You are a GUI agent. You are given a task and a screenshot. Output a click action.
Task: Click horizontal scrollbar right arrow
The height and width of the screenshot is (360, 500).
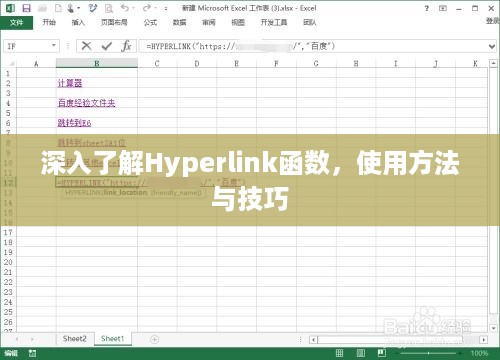click(484, 340)
